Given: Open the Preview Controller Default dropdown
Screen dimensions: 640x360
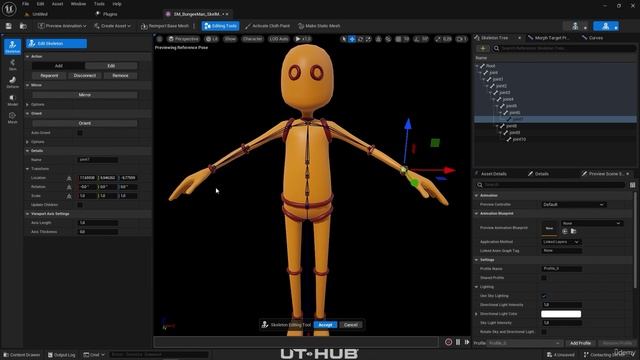Looking at the screenshot, I should (573, 204).
